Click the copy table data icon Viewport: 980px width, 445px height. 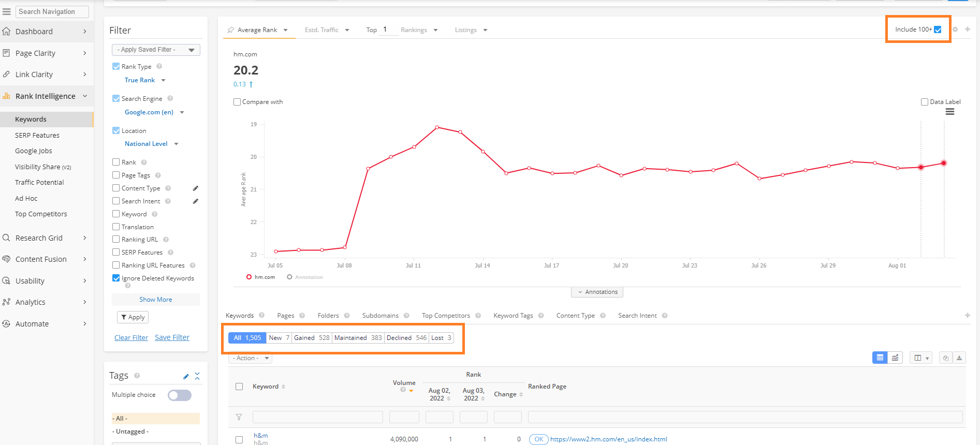[945, 358]
